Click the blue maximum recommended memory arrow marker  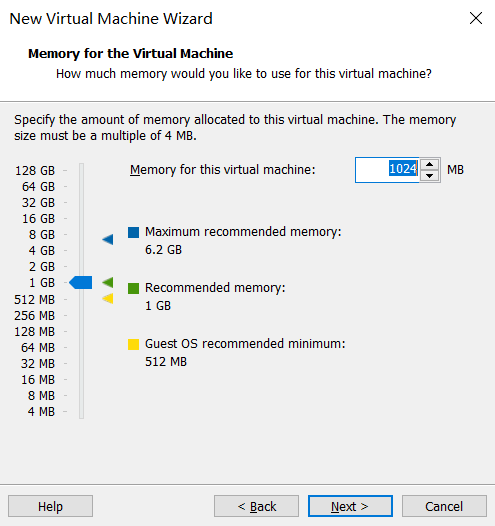(108, 240)
